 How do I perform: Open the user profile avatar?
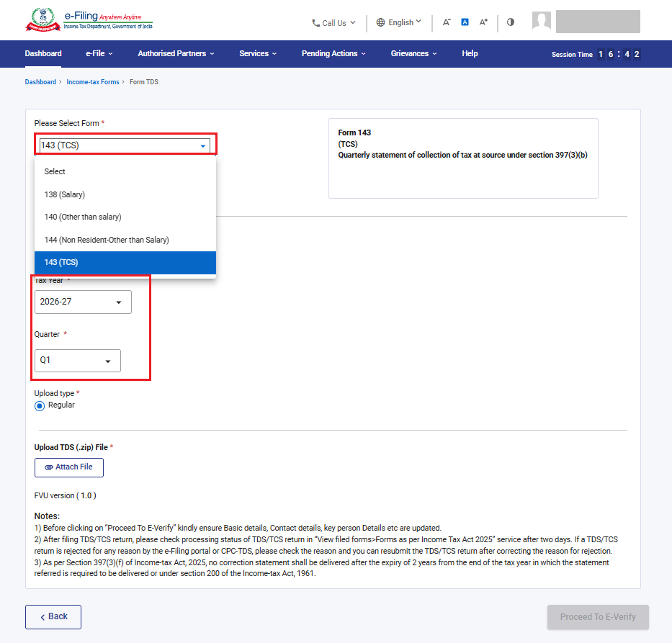pos(542,21)
